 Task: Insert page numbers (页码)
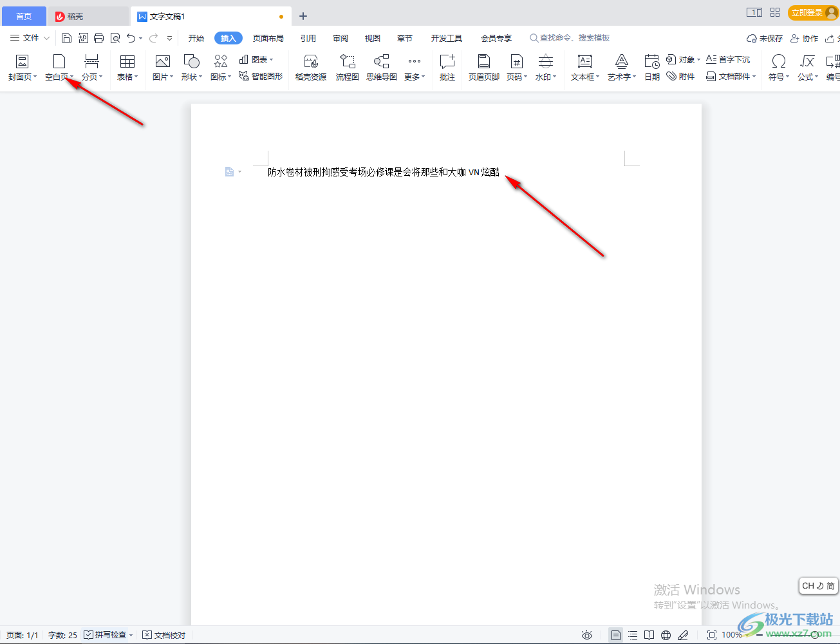click(517, 68)
